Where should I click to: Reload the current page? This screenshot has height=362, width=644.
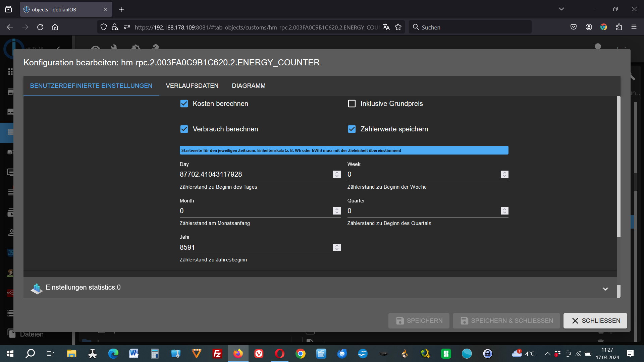click(40, 27)
